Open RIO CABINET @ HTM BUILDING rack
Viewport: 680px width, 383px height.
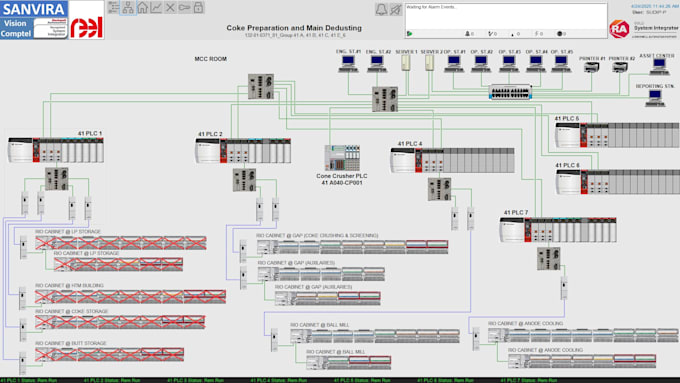coord(131,297)
